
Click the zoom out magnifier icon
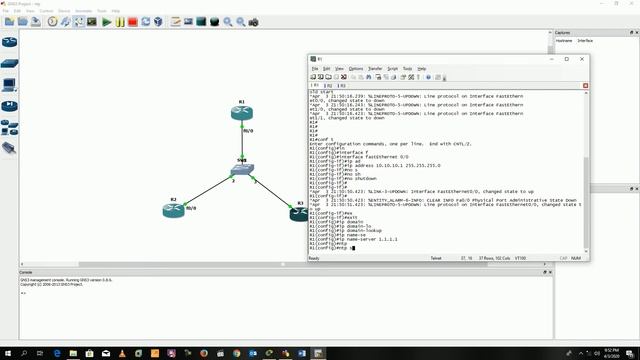pyautogui.click(x=241, y=22)
